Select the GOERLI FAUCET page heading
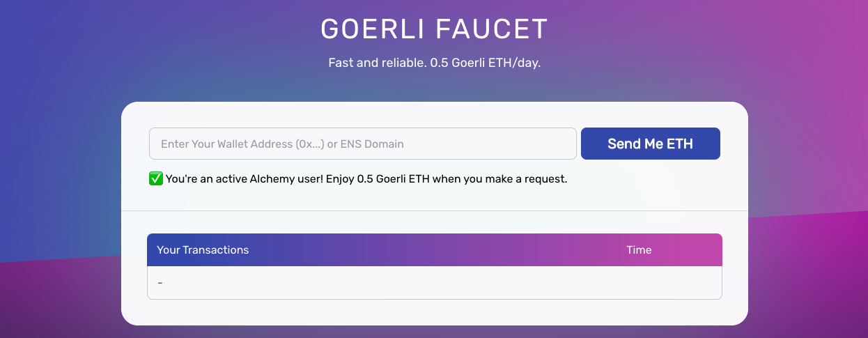The height and width of the screenshot is (338, 868). click(x=434, y=29)
